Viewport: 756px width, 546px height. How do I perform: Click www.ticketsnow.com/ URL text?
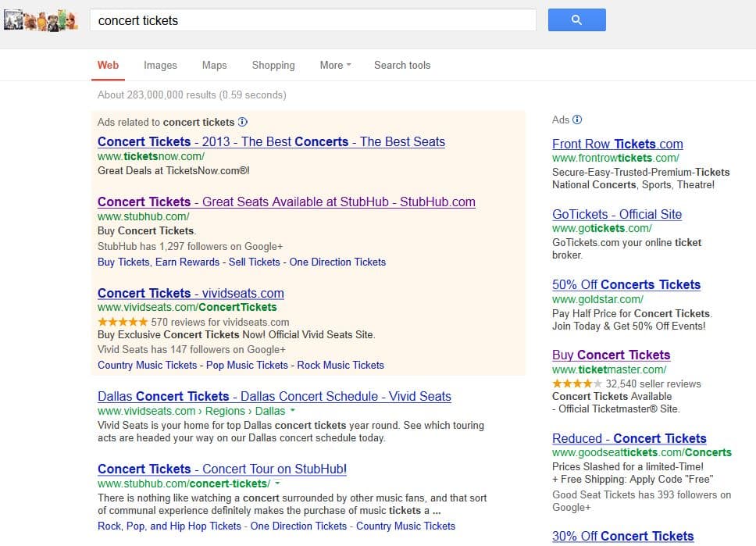pyautogui.click(x=151, y=156)
